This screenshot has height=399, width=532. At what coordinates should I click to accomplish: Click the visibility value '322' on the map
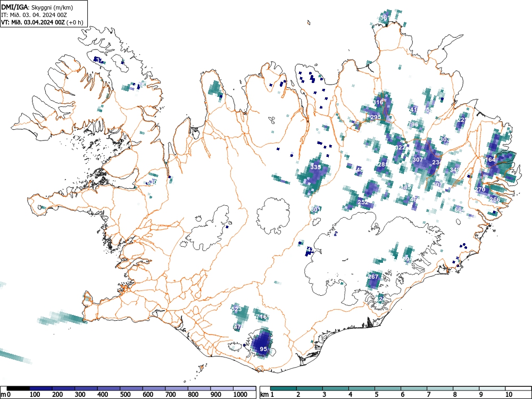click(401, 147)
